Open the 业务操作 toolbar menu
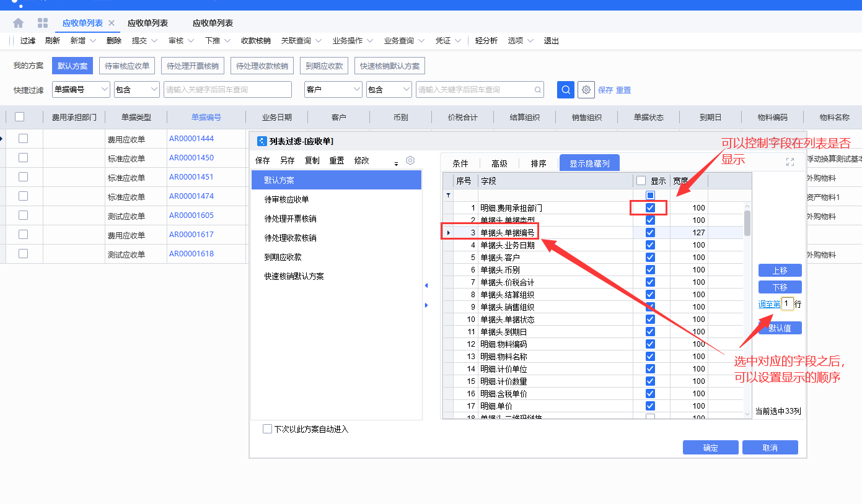 (353, 41)
